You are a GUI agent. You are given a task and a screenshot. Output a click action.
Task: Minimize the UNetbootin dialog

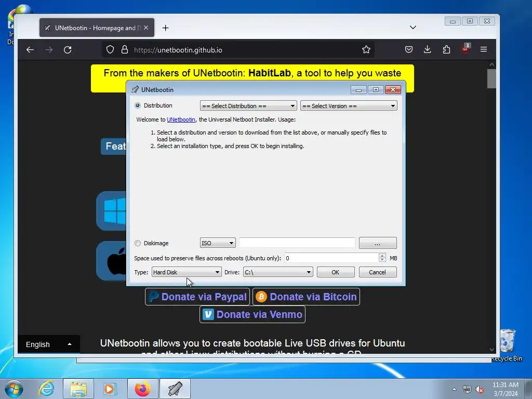(x=358, y=89)
